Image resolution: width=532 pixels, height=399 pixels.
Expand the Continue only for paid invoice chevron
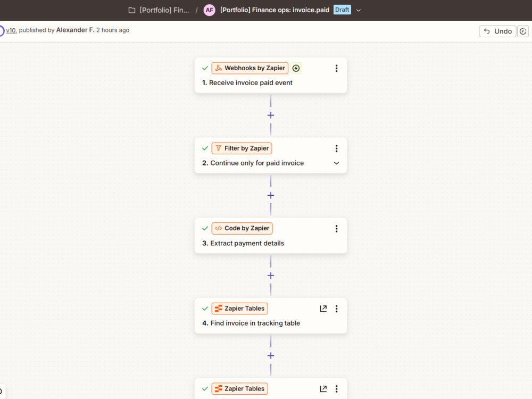pyautogui.click(x=336, y=163)
